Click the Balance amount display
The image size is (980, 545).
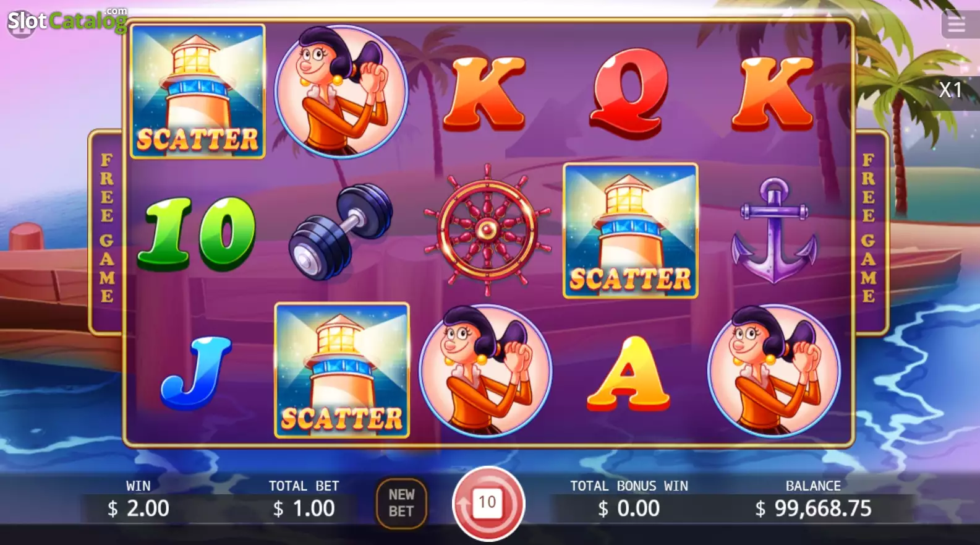coord(813,509)
